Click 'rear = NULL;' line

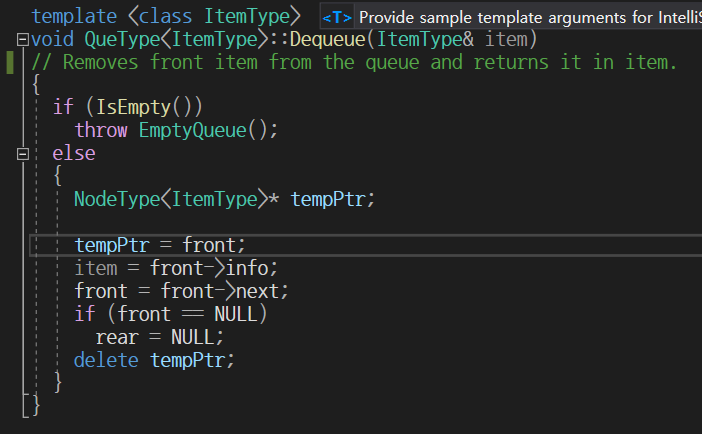pyautogui.click(x=160, y=337)
